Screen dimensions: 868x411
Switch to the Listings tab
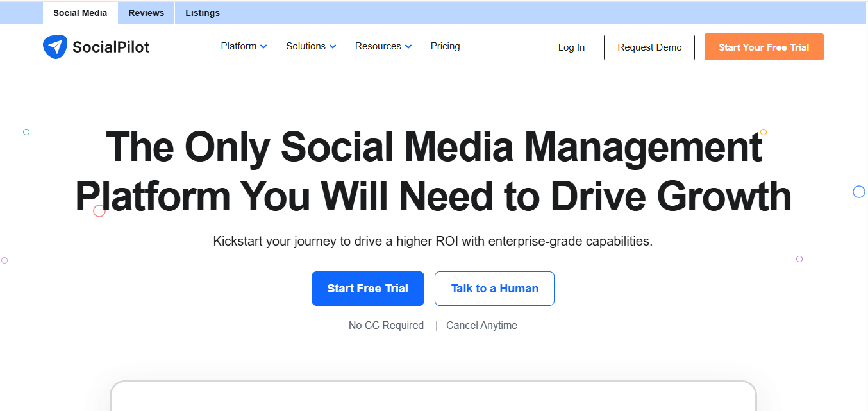click(x=203, y=13)
